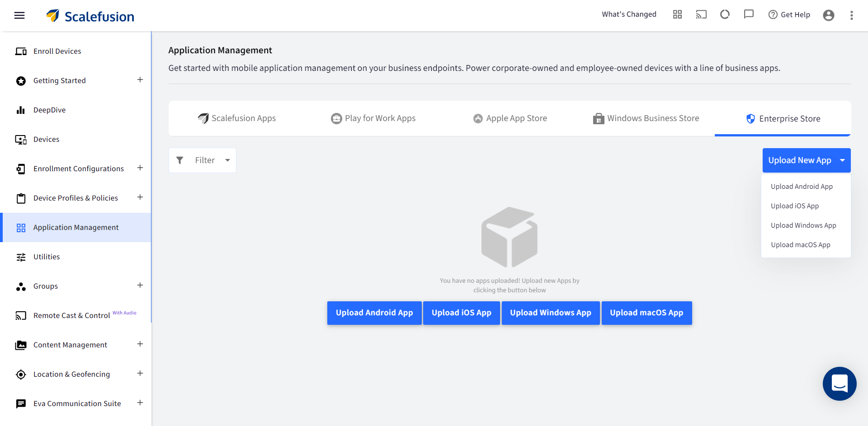Click the Location & Geofencing target icon
Viewport: 868px width, 426px height.
(x=21, y=375)
